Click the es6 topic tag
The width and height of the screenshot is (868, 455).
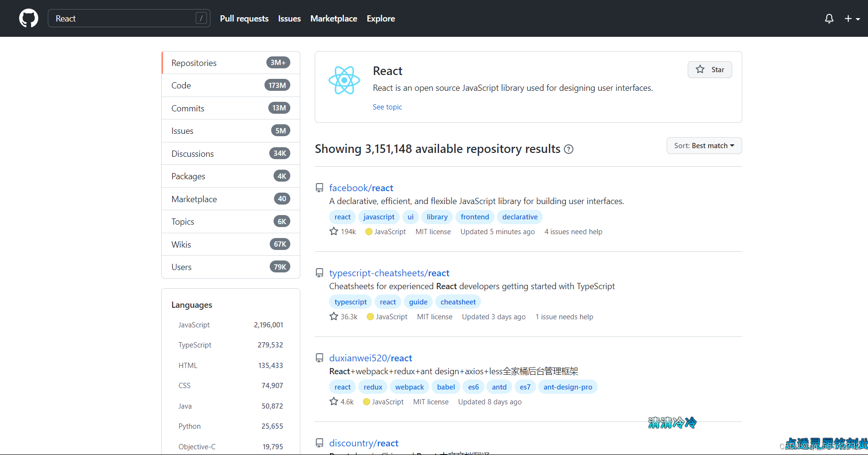(473, 387)
